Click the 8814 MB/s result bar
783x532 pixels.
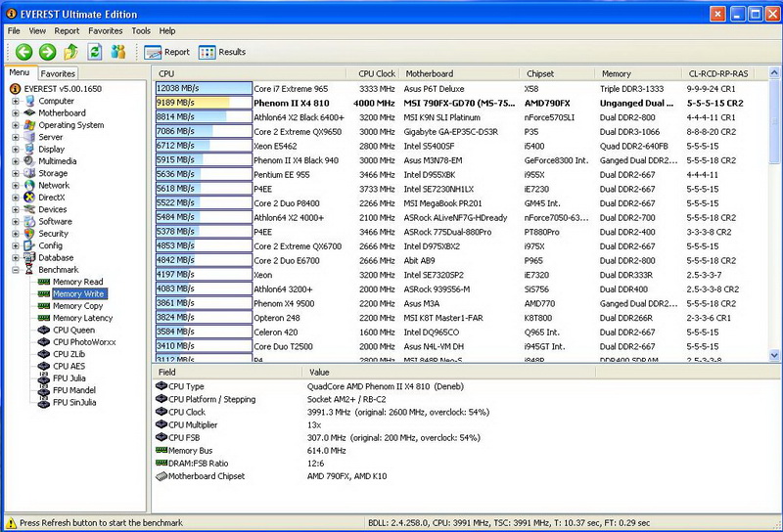point(204,117)
